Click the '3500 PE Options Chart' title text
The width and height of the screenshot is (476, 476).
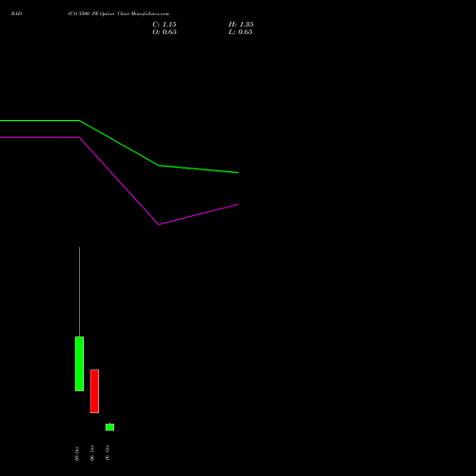tap(118, 14)
